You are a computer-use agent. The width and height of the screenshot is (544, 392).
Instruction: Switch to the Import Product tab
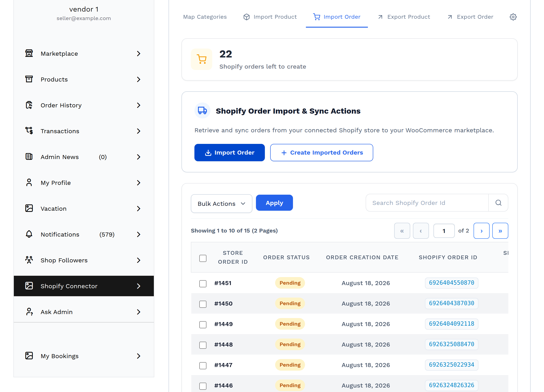(270, 17)
